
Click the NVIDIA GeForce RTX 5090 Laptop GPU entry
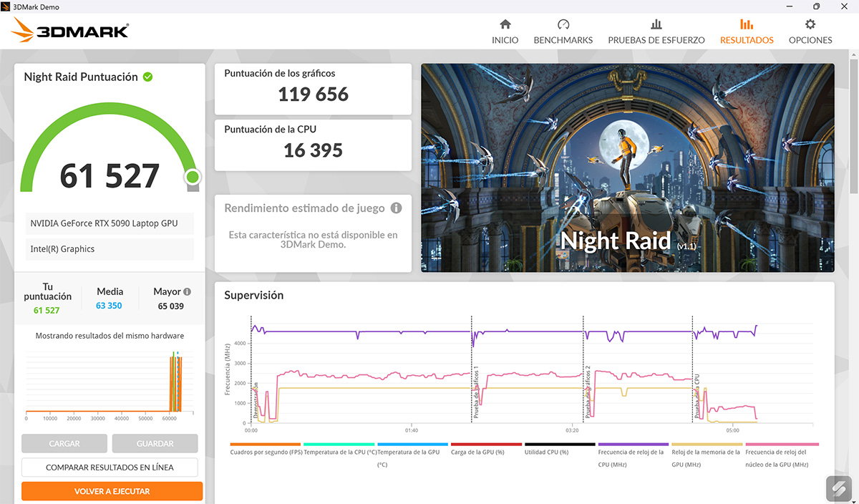click(110, 223)
